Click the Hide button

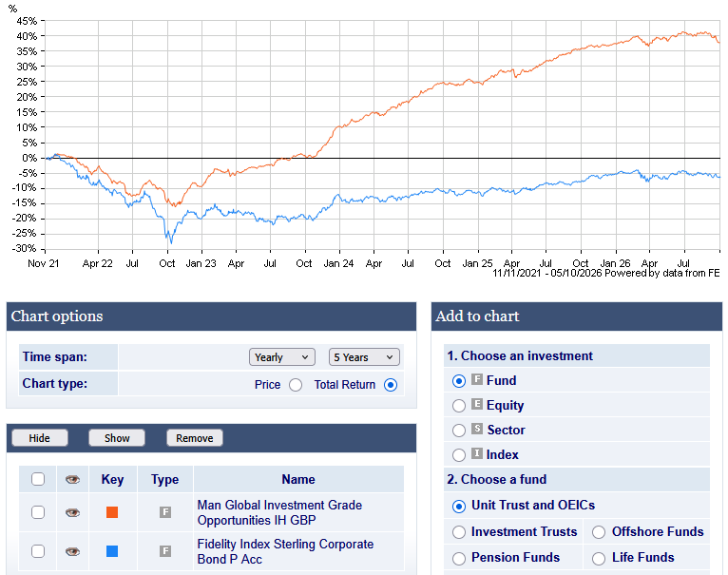[40, 438]
